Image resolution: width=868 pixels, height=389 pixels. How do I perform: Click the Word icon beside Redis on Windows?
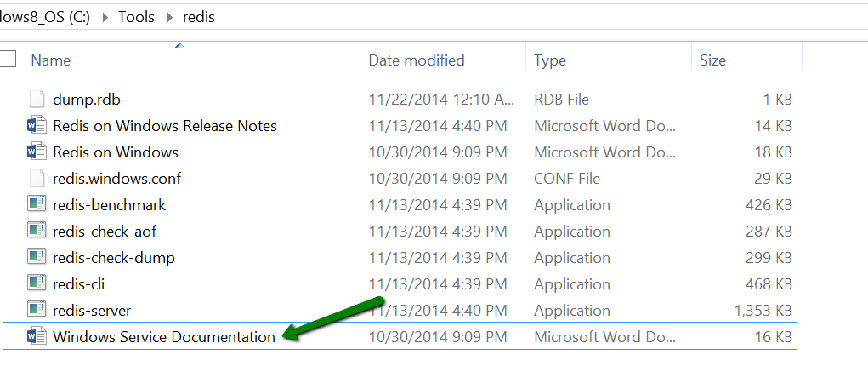coord(36,152)
